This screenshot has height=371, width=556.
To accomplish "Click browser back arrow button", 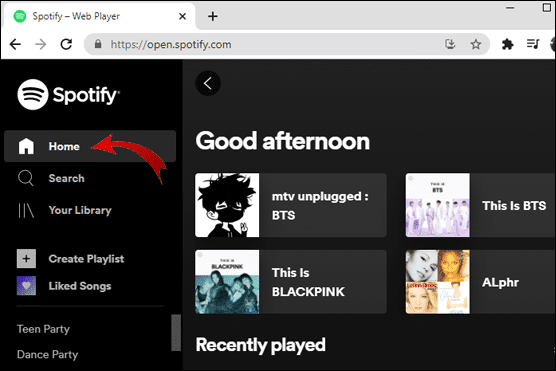I will pos(15,44).
